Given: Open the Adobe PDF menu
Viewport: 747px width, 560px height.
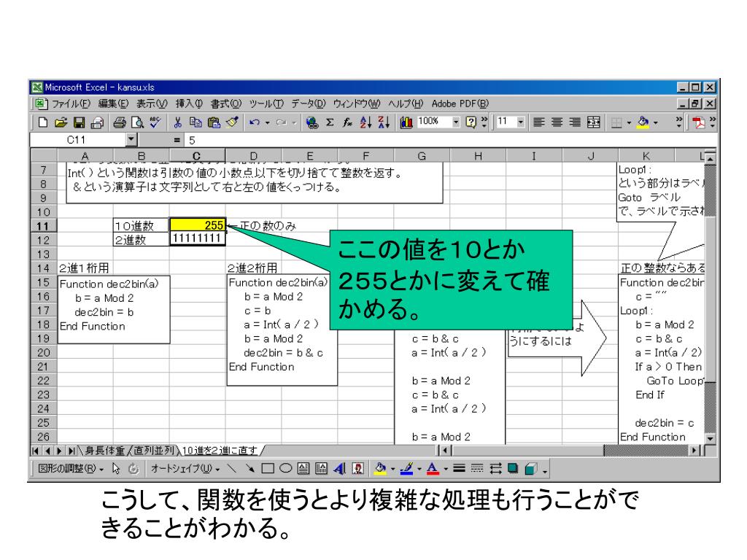Looking at the screenshot, I should coord(460,104).
